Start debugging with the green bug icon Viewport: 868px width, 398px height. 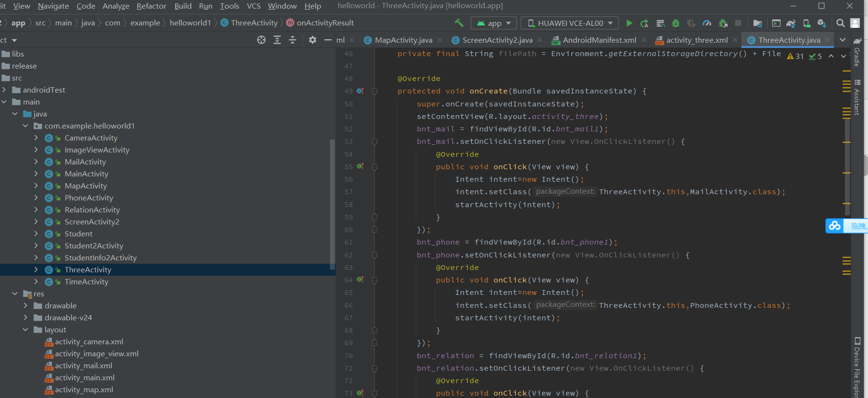point(676,23)
